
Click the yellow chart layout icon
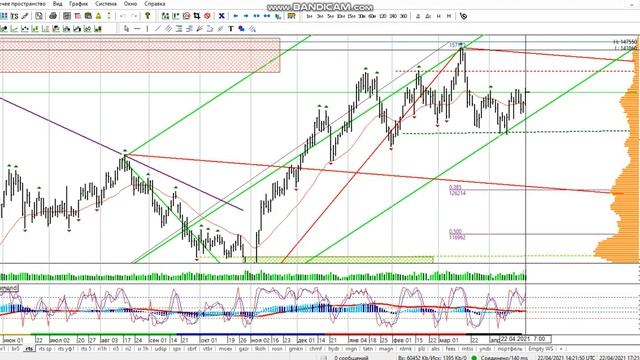(x=291, y=16)
